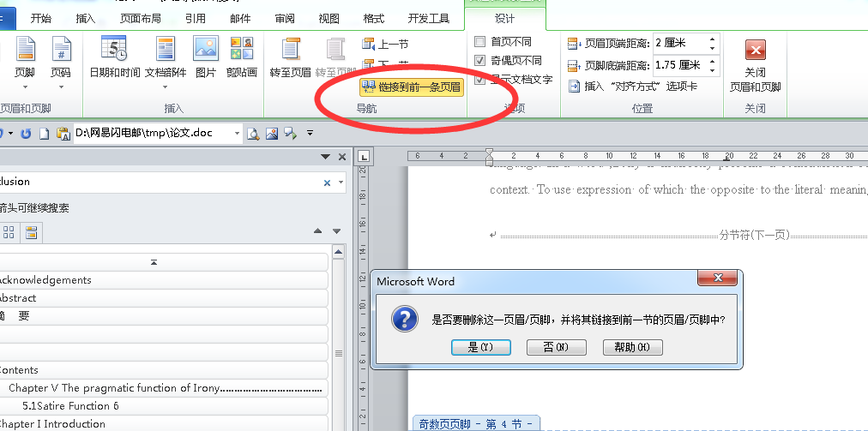Create a new blank document icon
The height and width of the screenshot is (431, 868).
tap(44, 134)
